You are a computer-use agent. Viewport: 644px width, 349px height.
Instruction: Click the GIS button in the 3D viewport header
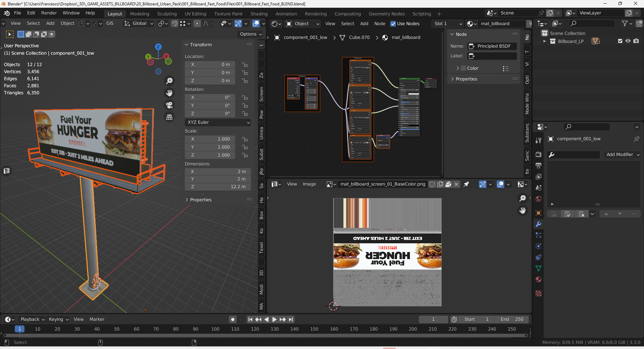[110, 23]
